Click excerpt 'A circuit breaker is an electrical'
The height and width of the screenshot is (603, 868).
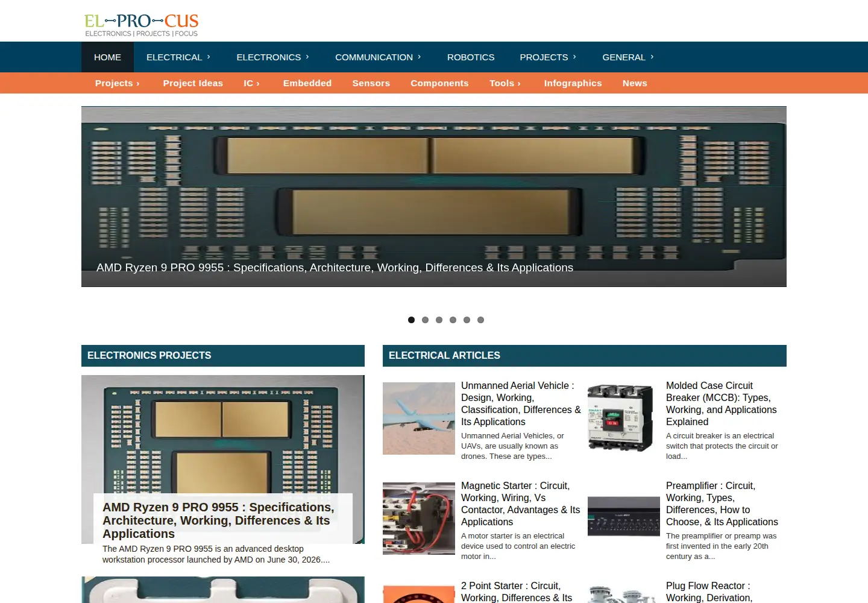click(x=722, y=446)
